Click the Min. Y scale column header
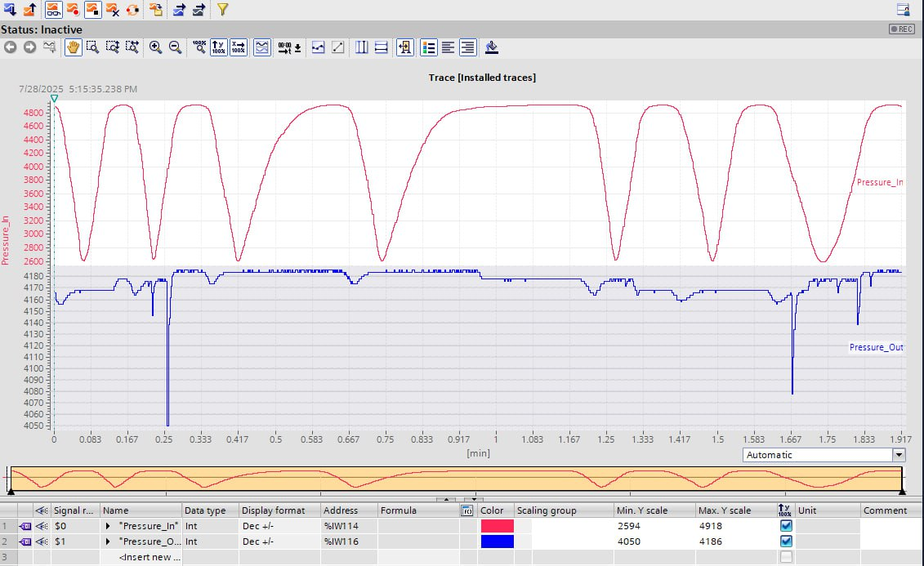Image resolution: width=924 pixels, height=566 pixels. [x=644, y=510]
